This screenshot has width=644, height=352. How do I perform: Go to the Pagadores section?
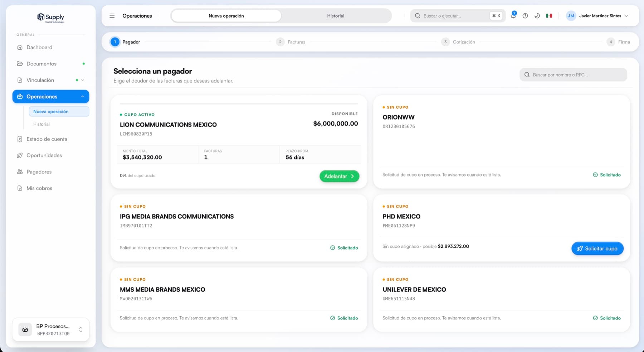click(51, 172)
